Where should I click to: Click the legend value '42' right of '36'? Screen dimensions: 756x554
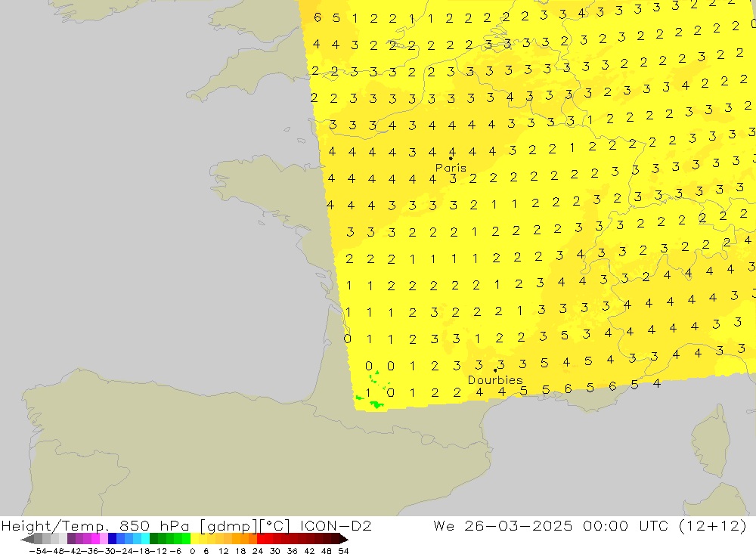pyautogui.click(x=309, y=551)
